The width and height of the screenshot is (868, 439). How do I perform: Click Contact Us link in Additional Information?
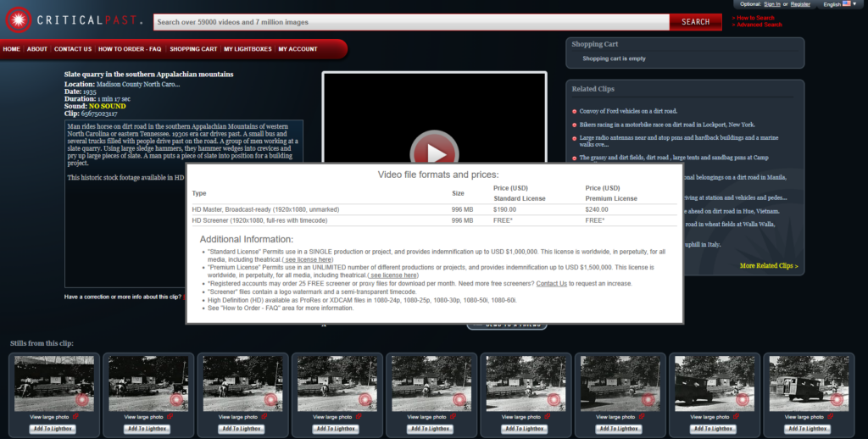click(551, 283)
